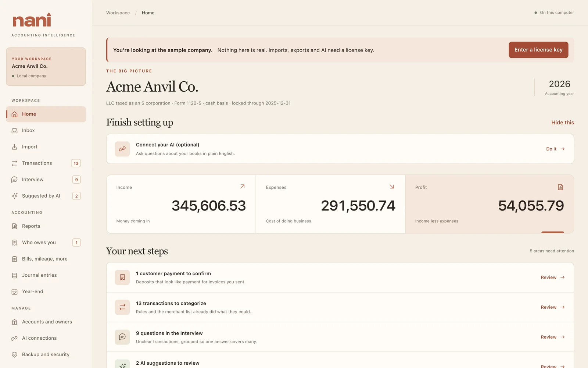The height and width of the screenshot is (368, 588).
Task: Click the nani logo
Action: click(x=32, y=20)
